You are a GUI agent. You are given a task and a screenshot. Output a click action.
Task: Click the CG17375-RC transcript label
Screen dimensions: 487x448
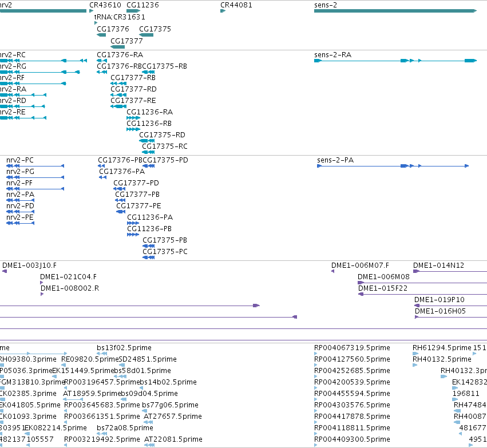[x=165, y=146]
